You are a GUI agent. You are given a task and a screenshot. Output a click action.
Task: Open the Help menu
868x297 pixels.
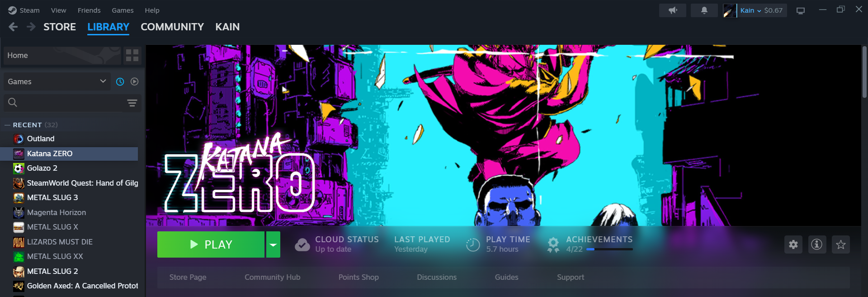(152, 10)
